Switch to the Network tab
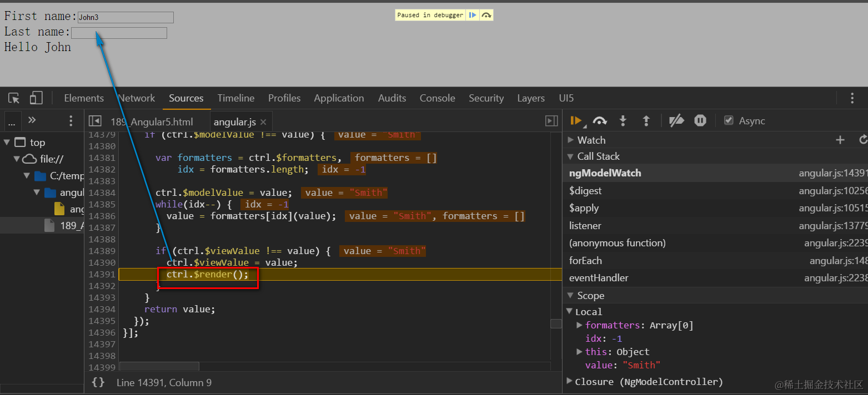This screenshot has height=395, width=868. point(137,98)
